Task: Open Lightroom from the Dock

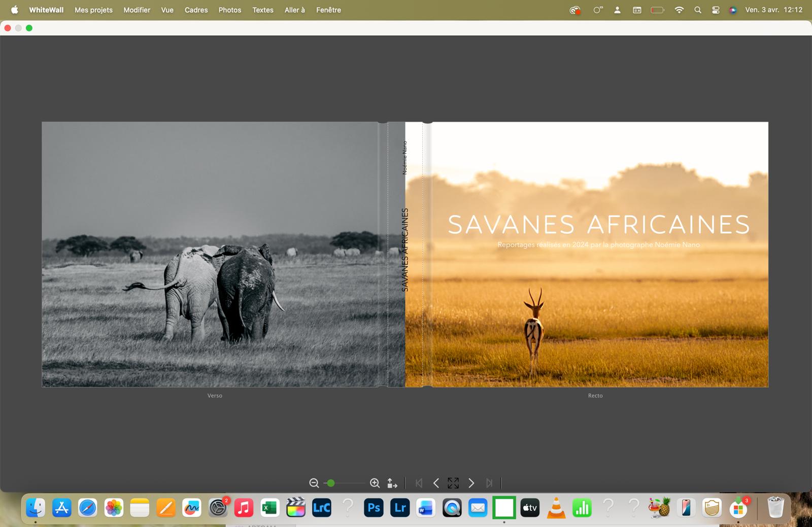Action: 400,507
